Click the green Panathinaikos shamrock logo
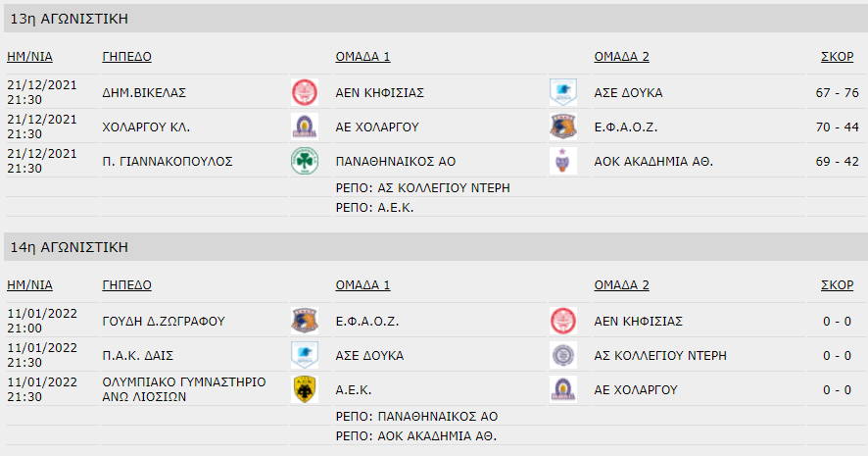The height and width of the screenshot is (456, 868). (305, 161)
